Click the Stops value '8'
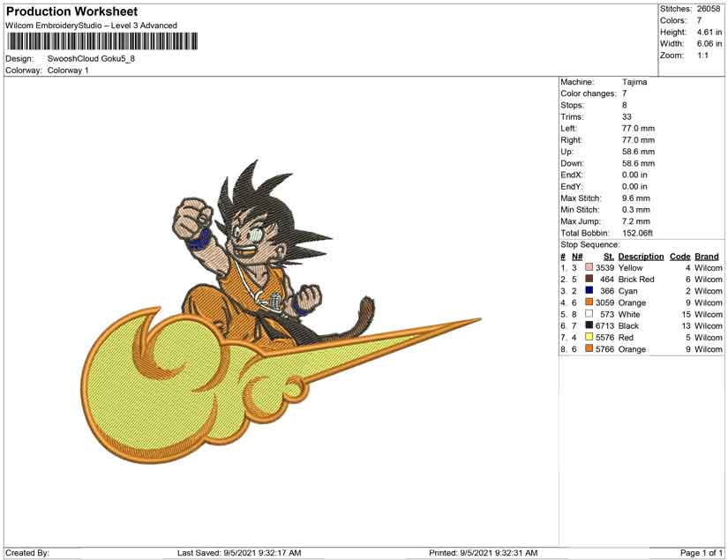This screenshot has width=728, height=560. coord(625,105)
